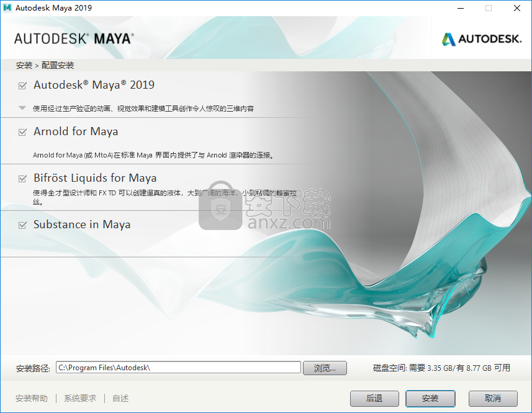Toggle the Arnold for Maya checkbox

coord(22,132)
